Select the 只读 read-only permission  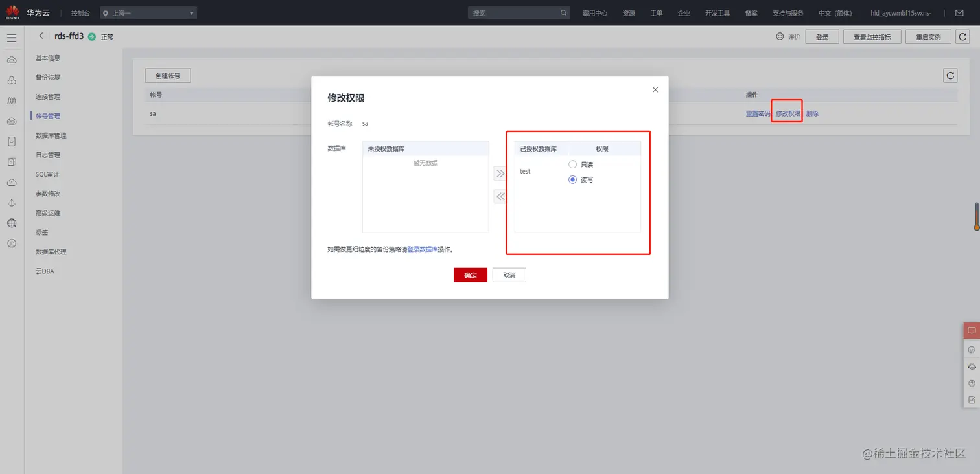tap(572, 164)
